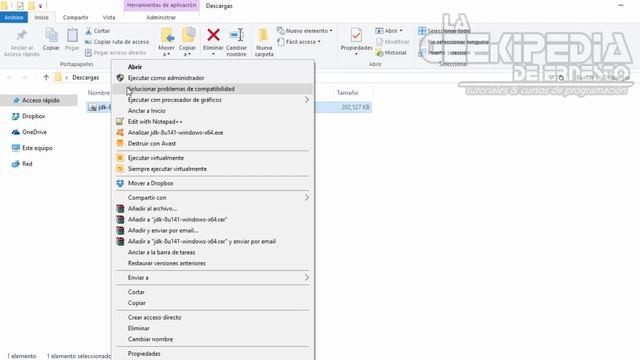Click the Cambiar nombre icon
Screen dimensions: 640x360
click(x=236, y=35)
